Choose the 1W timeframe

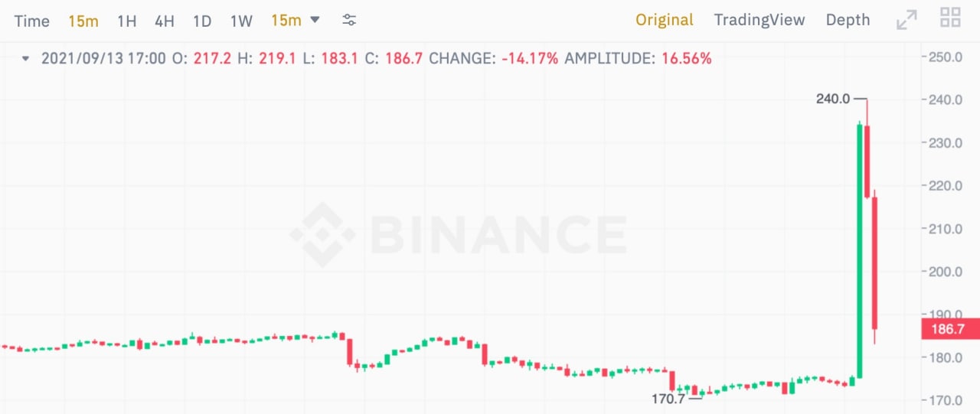tap(241, 21)
